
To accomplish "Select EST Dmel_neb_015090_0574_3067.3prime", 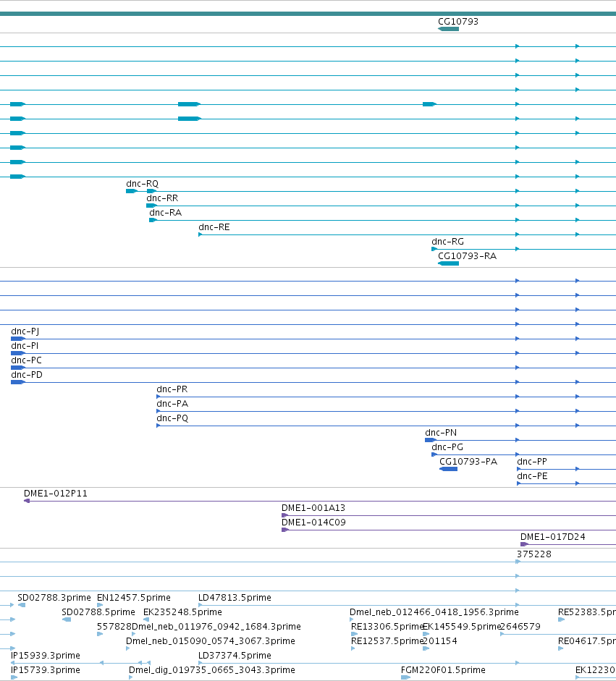I will pyautogui.click(x=210, y=641).
